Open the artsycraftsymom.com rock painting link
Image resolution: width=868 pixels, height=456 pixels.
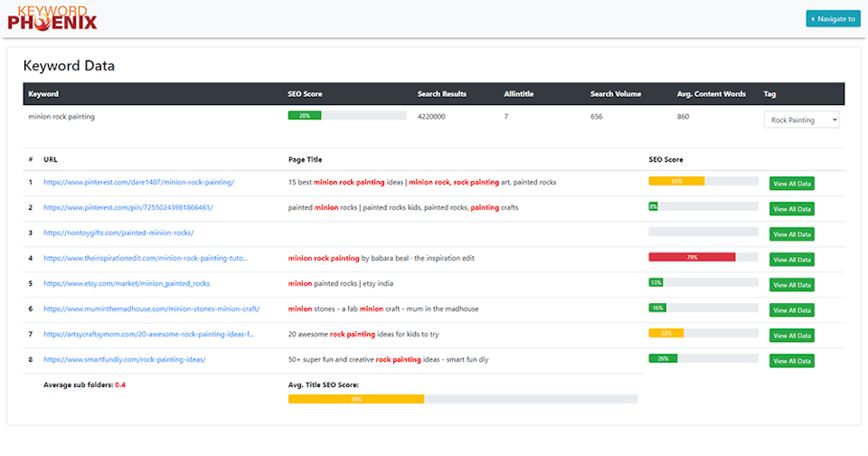[x=148, y=334]
